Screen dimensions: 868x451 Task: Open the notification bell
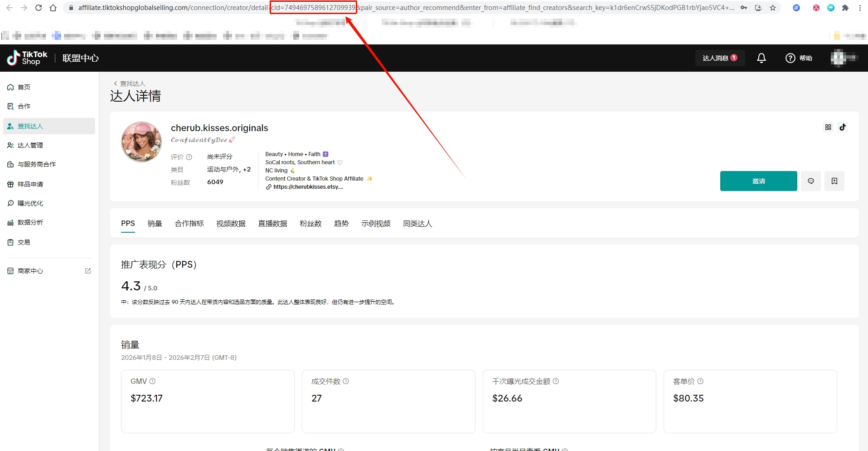point(761,58)
